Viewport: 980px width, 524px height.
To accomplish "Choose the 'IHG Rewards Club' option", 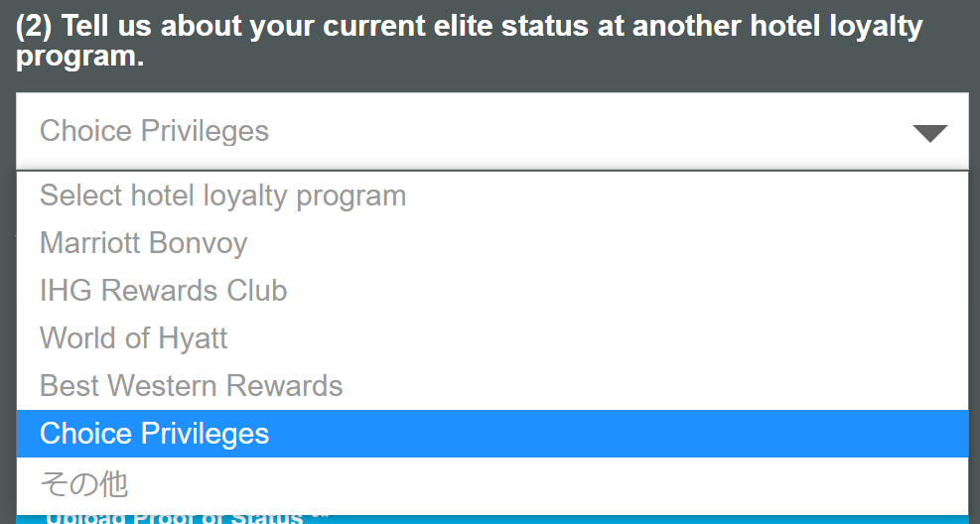I will 164,291.
